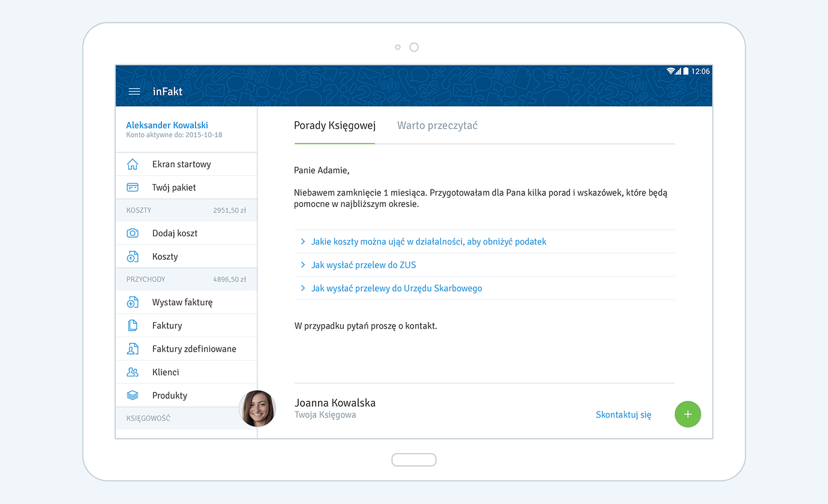The image size is (828, 504).
Task: Click the home icon beside Ekran startowy
Action: (133, 164)
